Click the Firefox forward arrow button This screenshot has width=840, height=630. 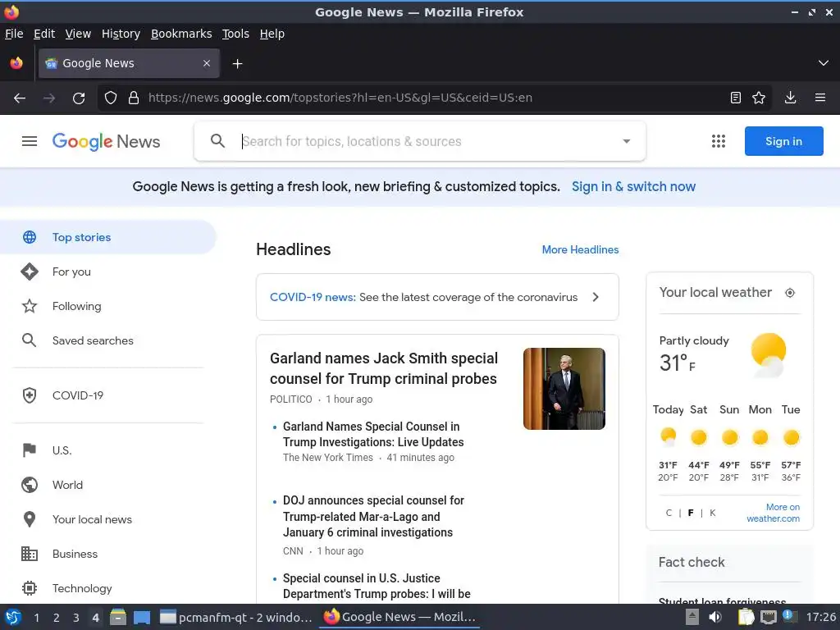[x=49, y=98]
